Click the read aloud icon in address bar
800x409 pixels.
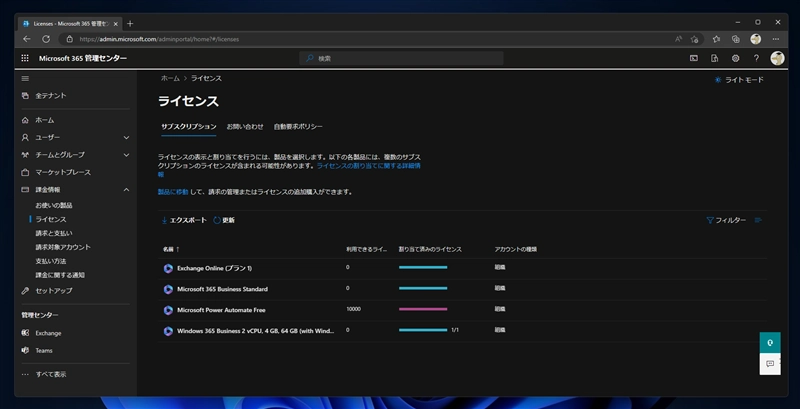[x=678, y=39]
